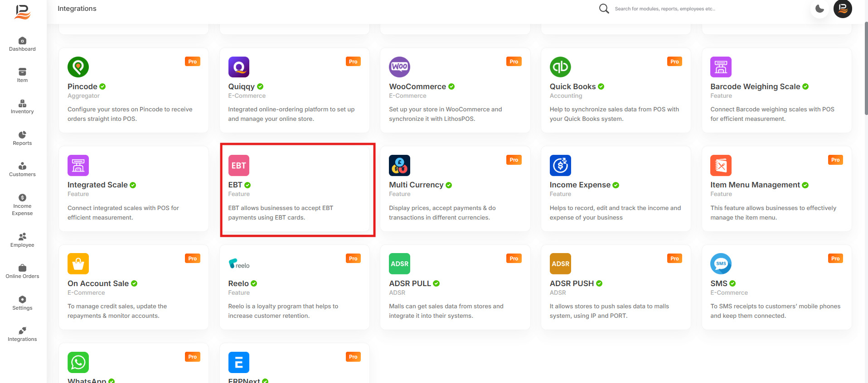Open Online Orders in the sidebar
868x383 pixels.
22,272
